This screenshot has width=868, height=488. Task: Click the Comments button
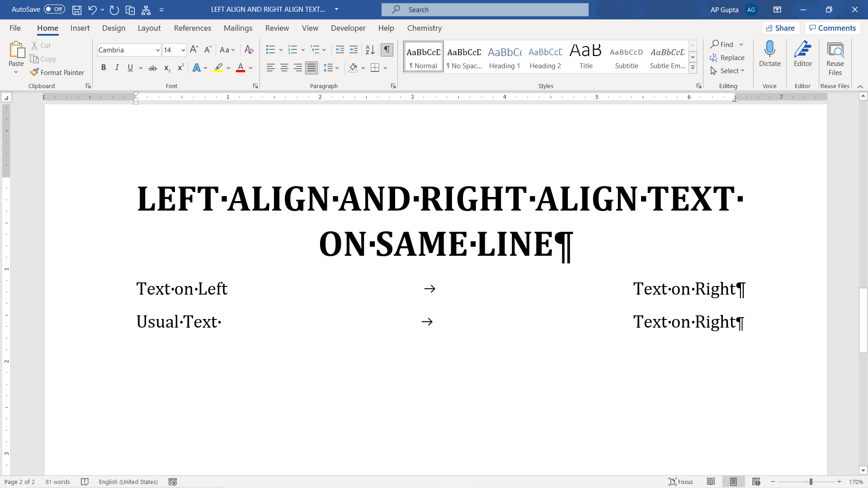pos(833,28)
